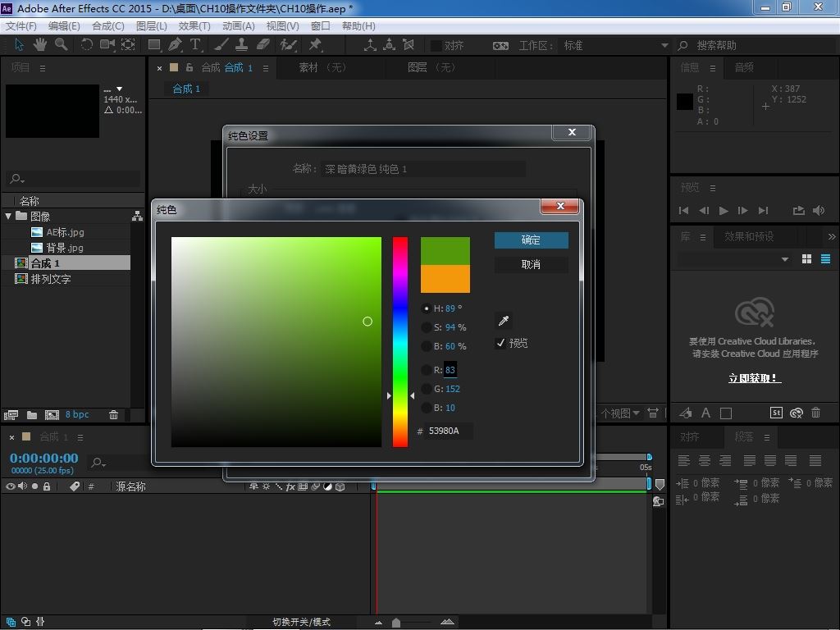Screen dimensions: 840x630
Task: Collapse the 图像 folder in project panel
Action: point(8,216)
